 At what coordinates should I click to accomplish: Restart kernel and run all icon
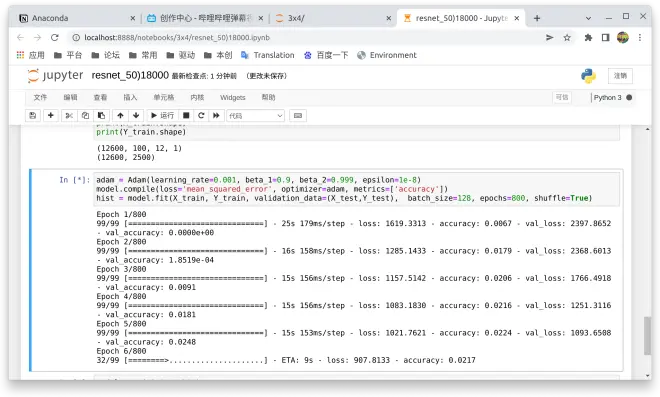tap(216, 115)
